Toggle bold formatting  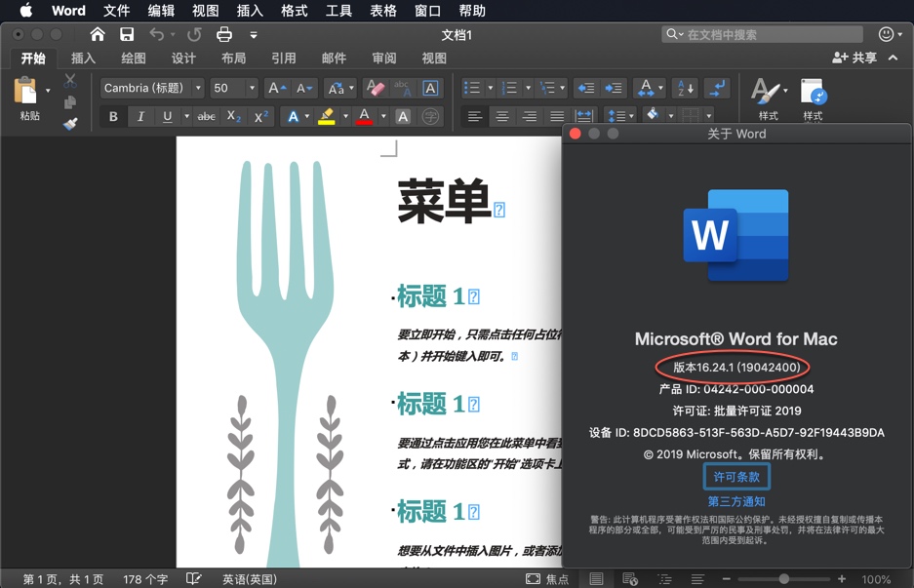tap(113, 116)
